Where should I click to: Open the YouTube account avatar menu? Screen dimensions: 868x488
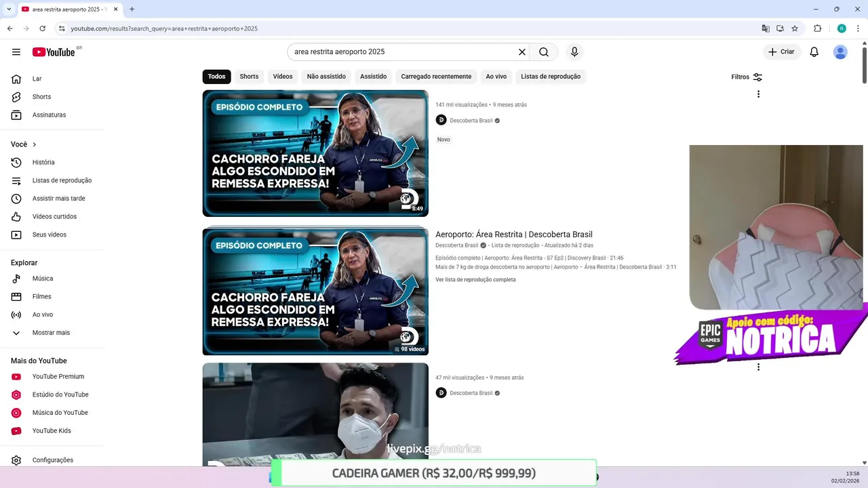point(840,52)
